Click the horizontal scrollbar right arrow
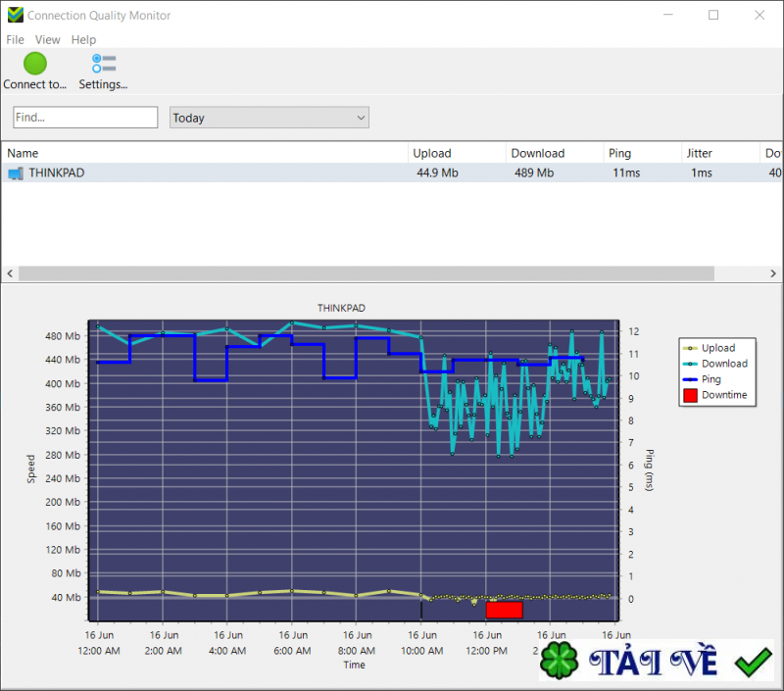Viewport: 784px width, 691px height. tap(776, 273)
